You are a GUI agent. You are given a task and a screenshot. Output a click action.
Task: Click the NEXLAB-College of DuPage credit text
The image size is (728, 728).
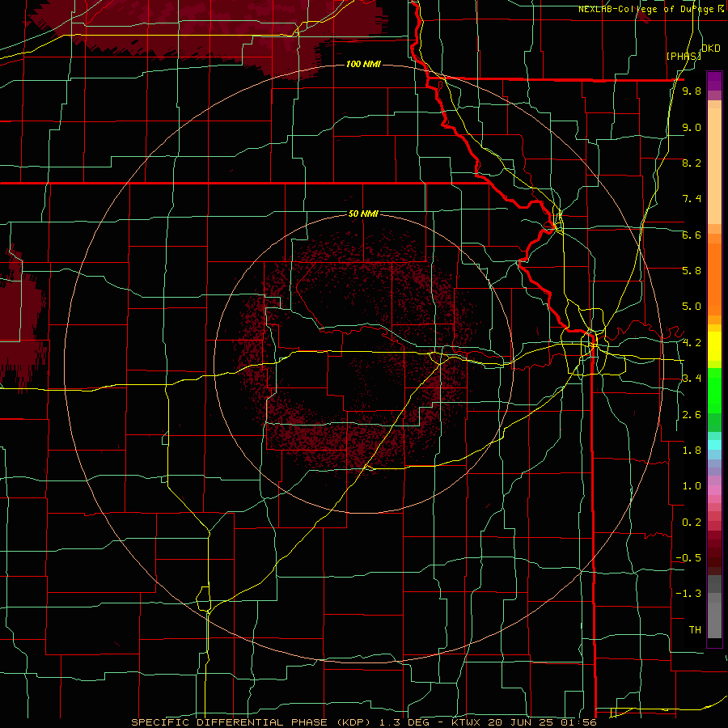(x=652, y=9)
